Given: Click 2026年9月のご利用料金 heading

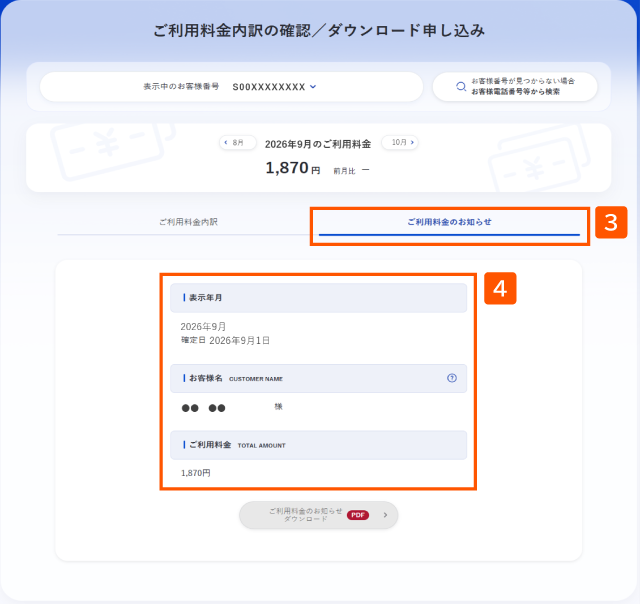Looking at the screenshot, I should click(x=318, y=144).
